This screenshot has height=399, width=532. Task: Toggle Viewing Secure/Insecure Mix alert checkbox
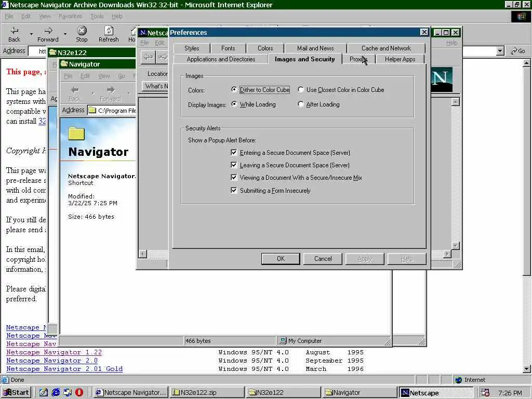click(x=234, y=178)
